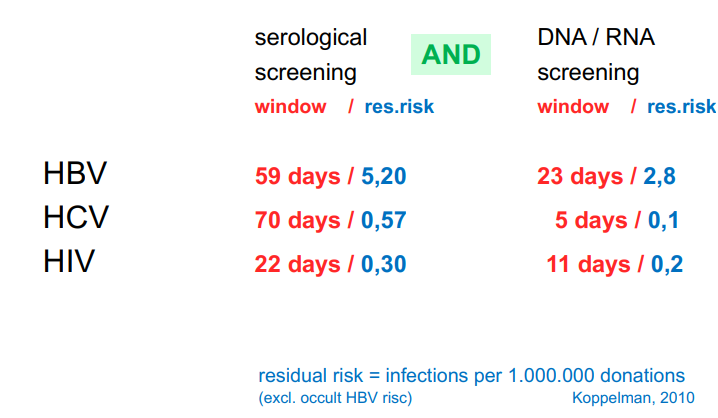Click the HIV row label
The width and height of the screenshot is (718, 418).
[x=69, y=262]
